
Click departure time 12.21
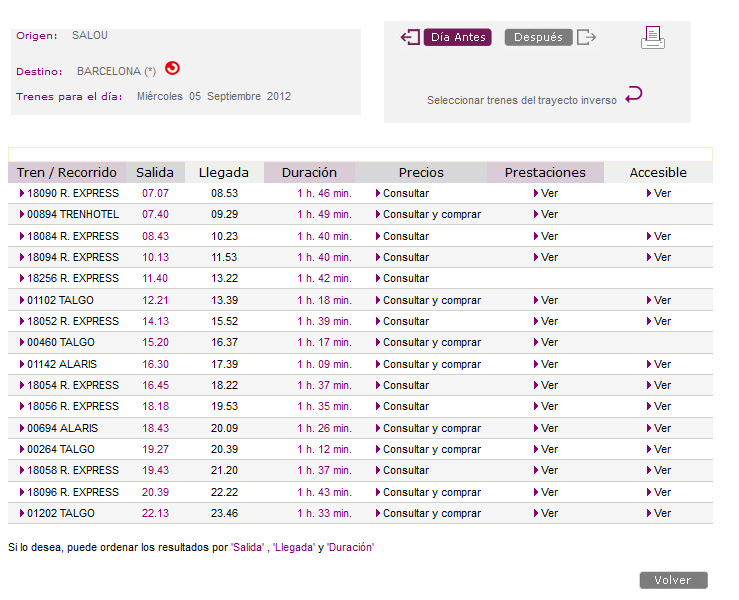click(x=155, y=300)
